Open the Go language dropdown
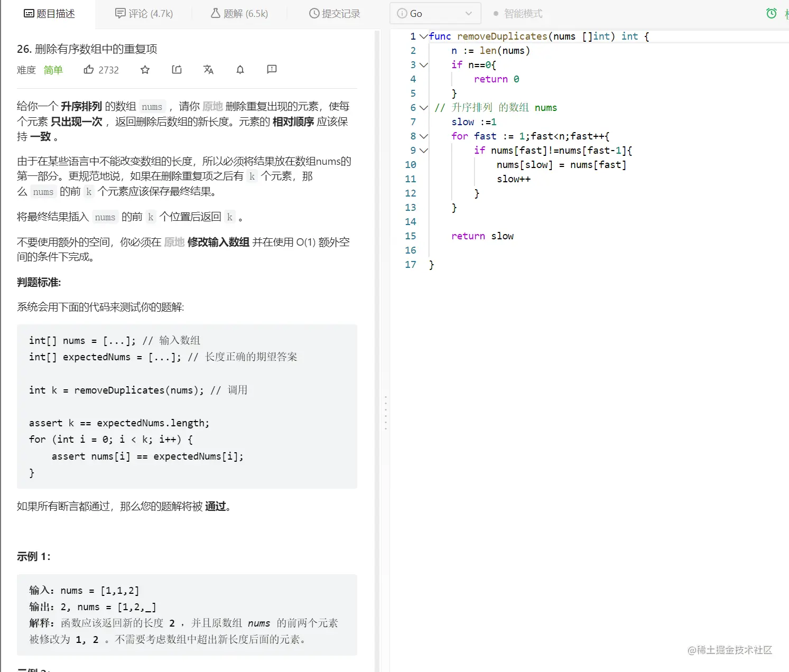The width and height of the screenshot is (789, 672). [435, 13]
